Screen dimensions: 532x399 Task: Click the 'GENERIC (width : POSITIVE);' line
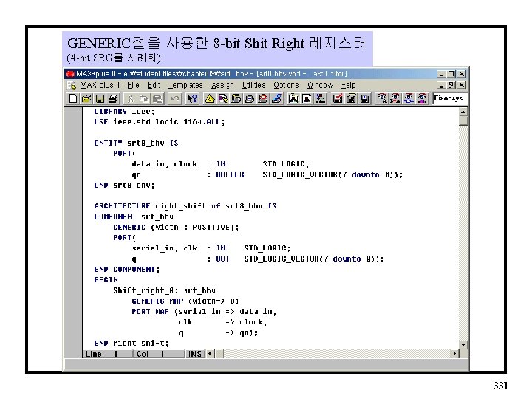176,227
